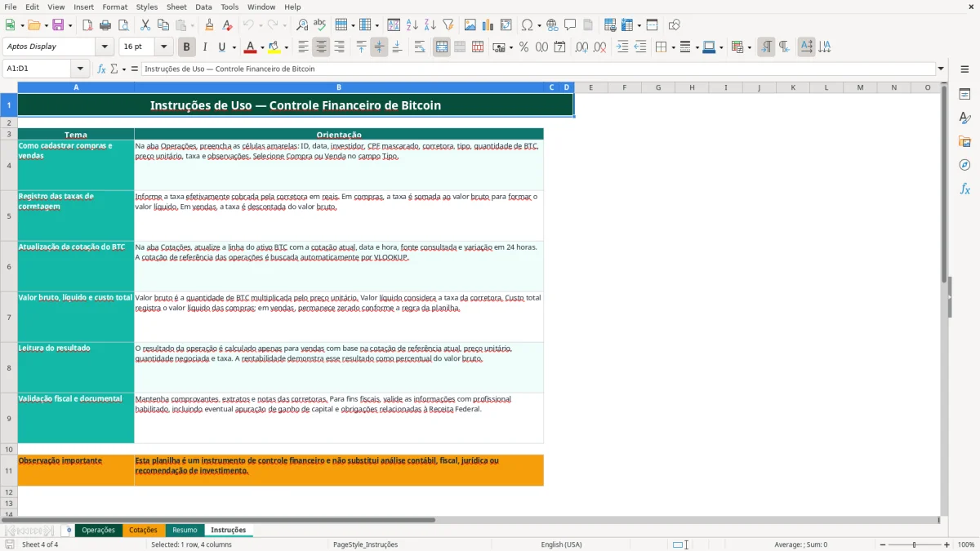
Task: Open the font size dropdown
Action: tap(163, 47)
